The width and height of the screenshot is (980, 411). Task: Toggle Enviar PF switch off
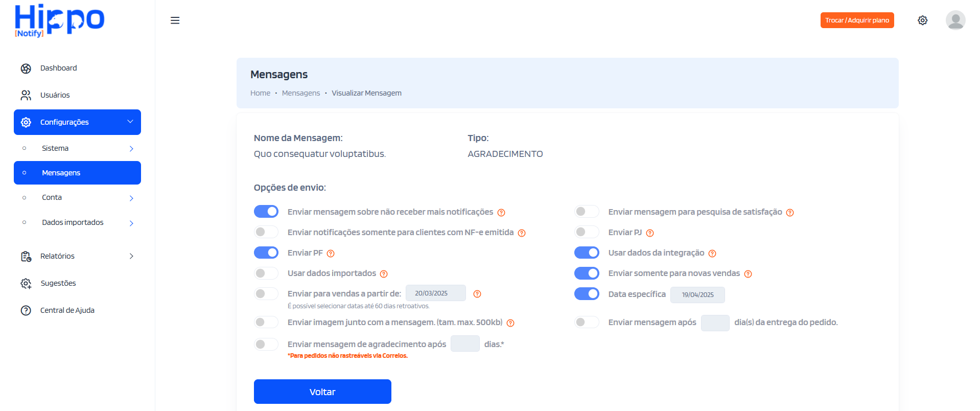[266, 253]
